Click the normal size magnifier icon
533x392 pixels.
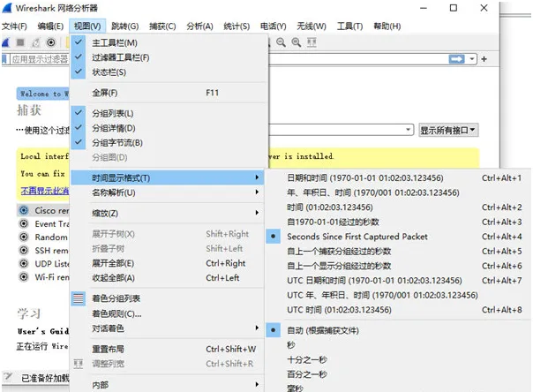pos(297,42)
